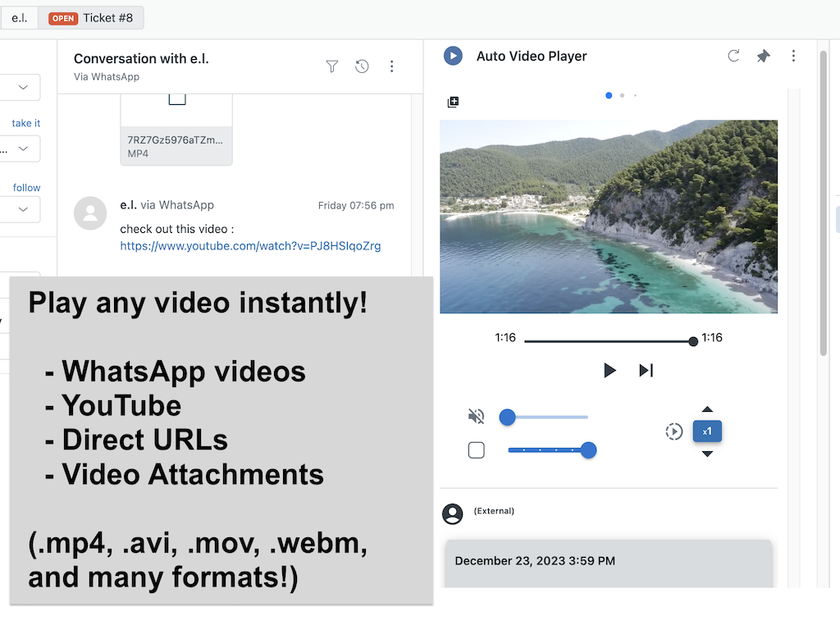Increase playback speed with up arrow
Image resolution: width=840 pixels, height=630 pixels.
pos(707,409)
